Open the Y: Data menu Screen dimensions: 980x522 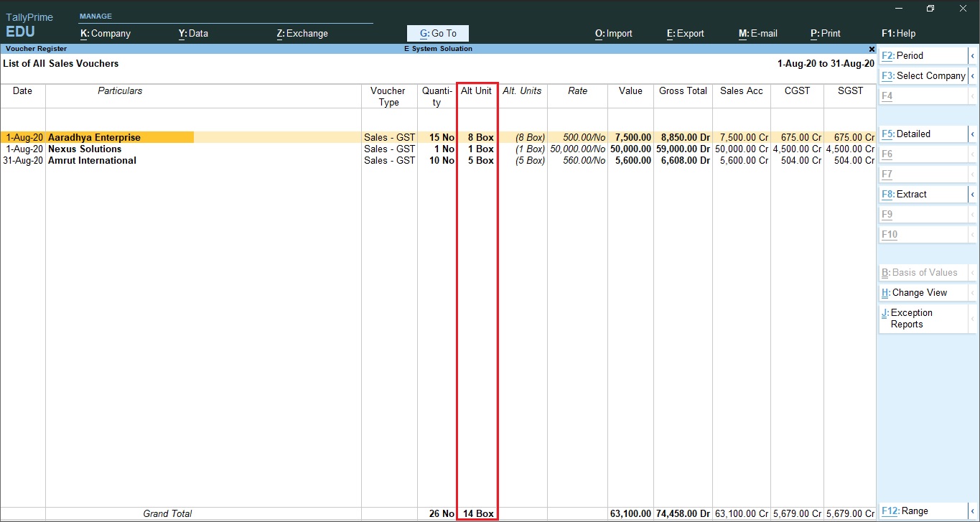[193, 33]
